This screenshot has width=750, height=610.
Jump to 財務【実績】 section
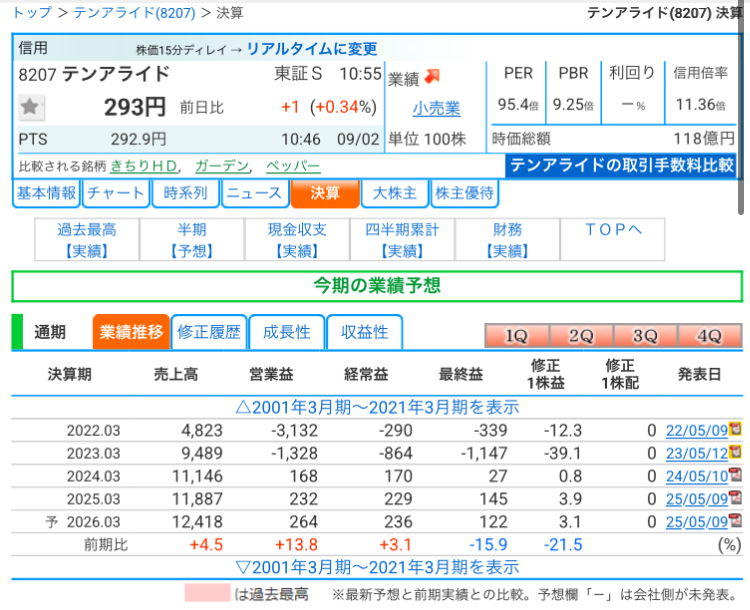tap(507, 240)
